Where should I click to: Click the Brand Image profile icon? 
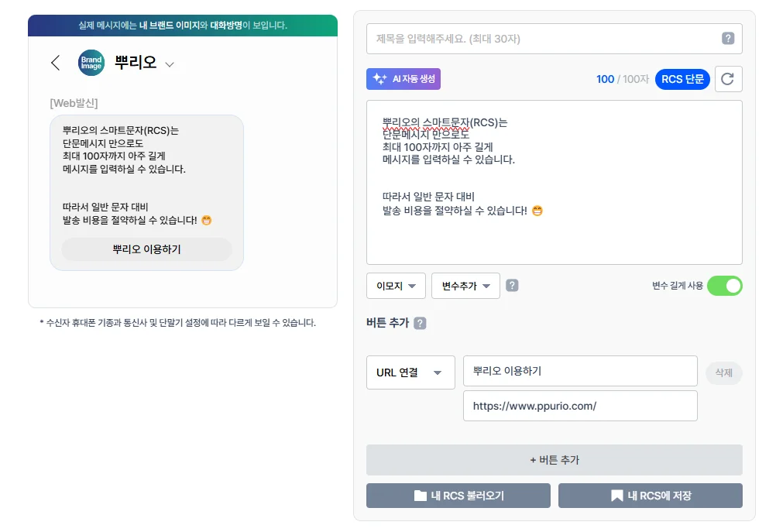[x=91, y=63]
